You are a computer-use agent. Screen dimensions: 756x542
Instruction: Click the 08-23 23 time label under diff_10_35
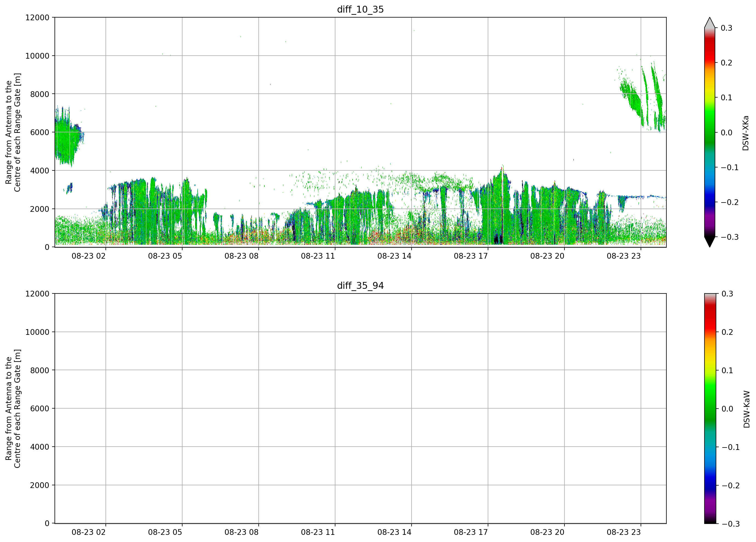coord(624,256)
